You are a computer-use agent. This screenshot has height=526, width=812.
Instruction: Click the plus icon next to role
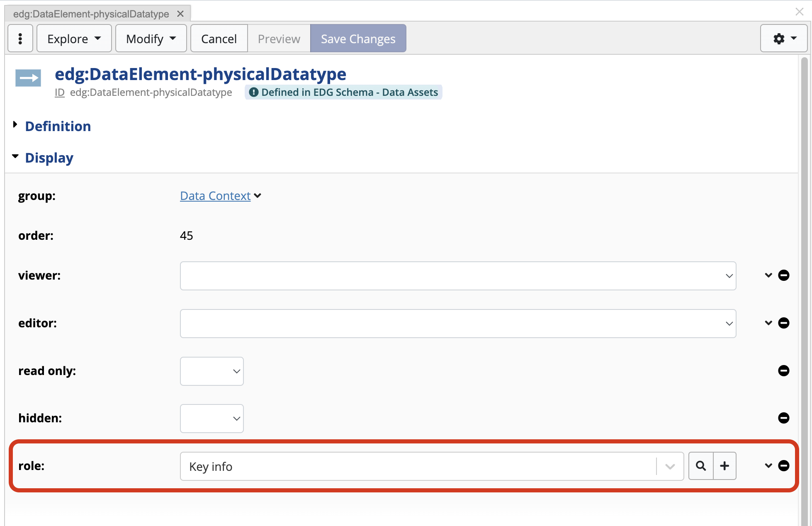coord(724,466)
